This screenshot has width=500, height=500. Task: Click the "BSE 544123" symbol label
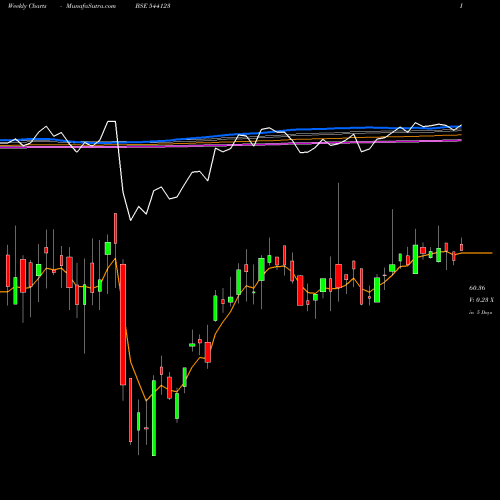[x=153, y=6]
